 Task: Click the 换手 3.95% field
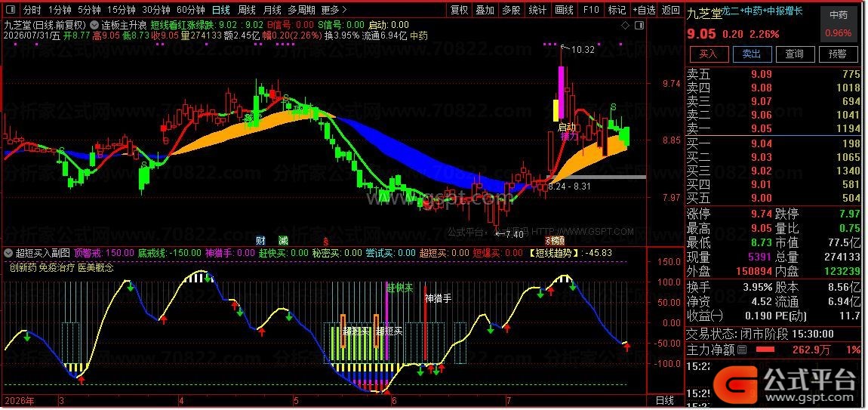(x=730, y=287)
